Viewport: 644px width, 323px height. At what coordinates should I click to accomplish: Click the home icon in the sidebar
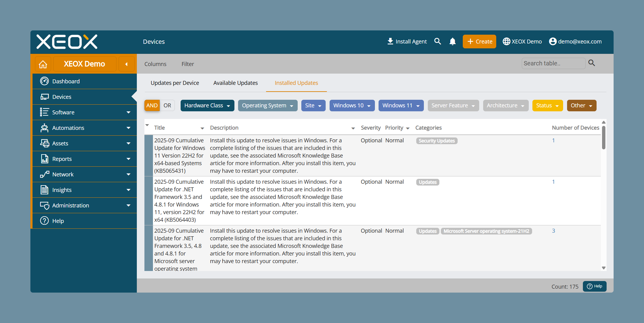[x=43, y=64]
